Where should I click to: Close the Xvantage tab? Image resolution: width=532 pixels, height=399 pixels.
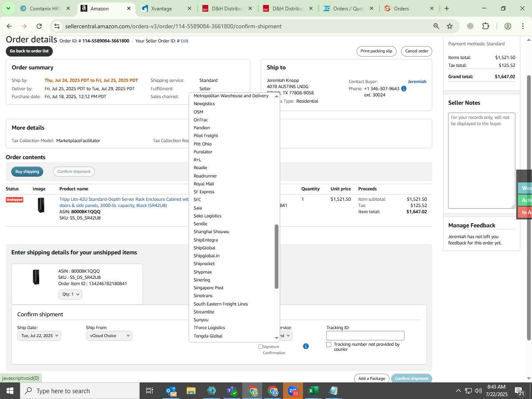coord(190,8)
